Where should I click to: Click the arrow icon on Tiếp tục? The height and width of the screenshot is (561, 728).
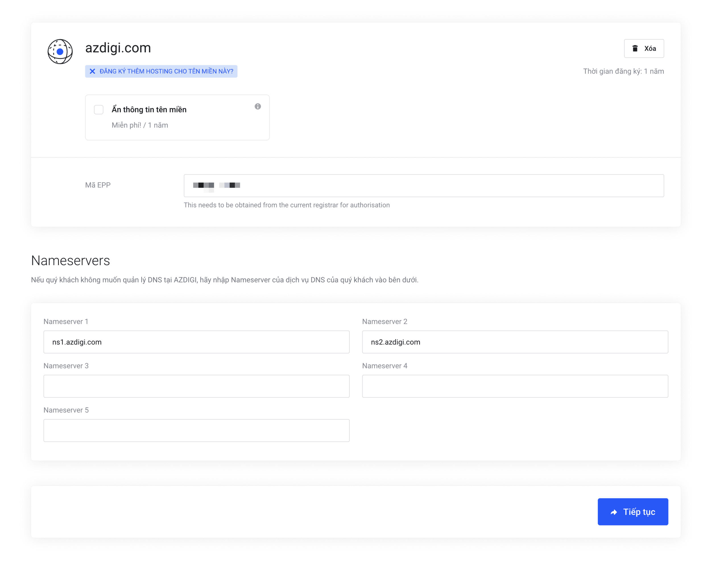[614, 512]
